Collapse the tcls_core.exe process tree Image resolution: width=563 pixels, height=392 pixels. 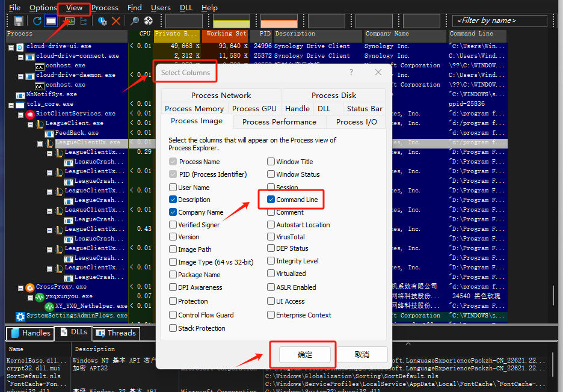pyautogui.click(x=10, y=104)
